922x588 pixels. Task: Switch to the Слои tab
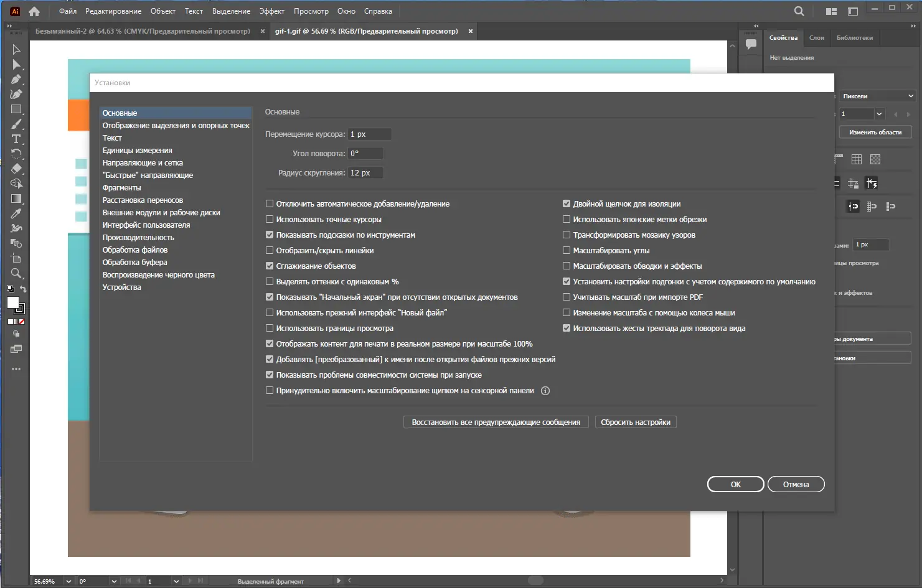pos(817,38)
